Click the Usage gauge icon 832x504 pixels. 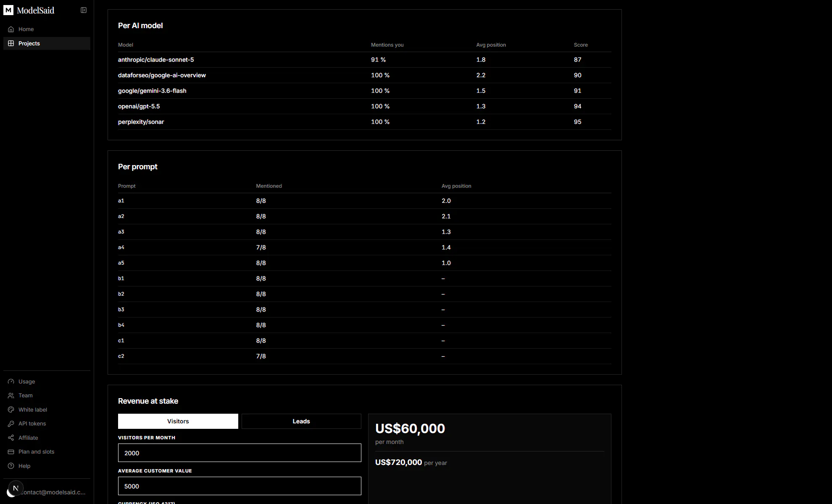pyautogui.click(x=11, y=381)
